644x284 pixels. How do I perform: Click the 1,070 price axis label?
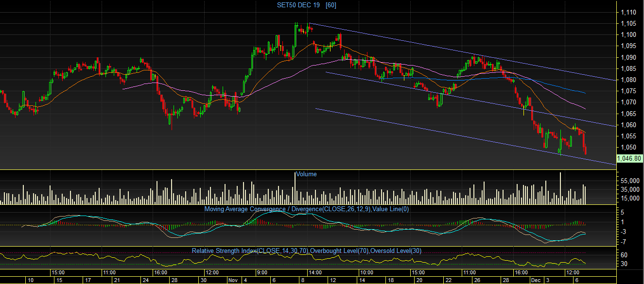coord(628,102)
